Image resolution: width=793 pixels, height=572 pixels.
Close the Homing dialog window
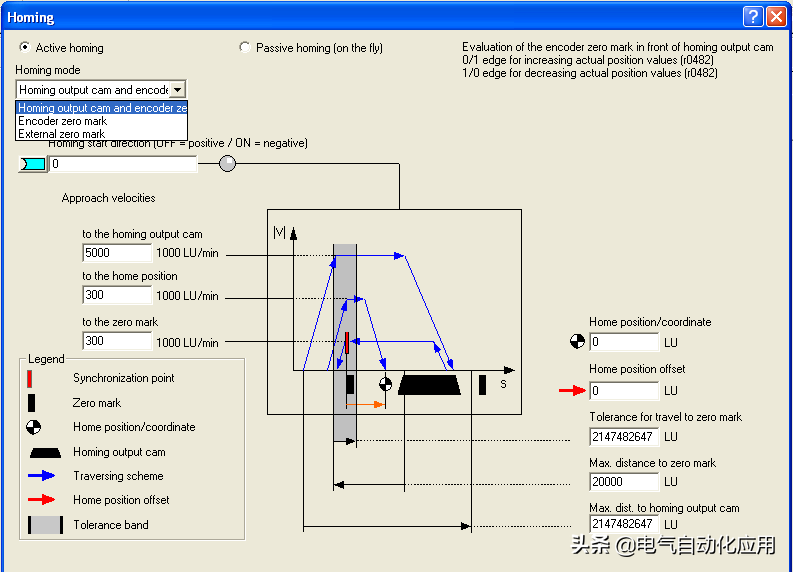(776, 17)
